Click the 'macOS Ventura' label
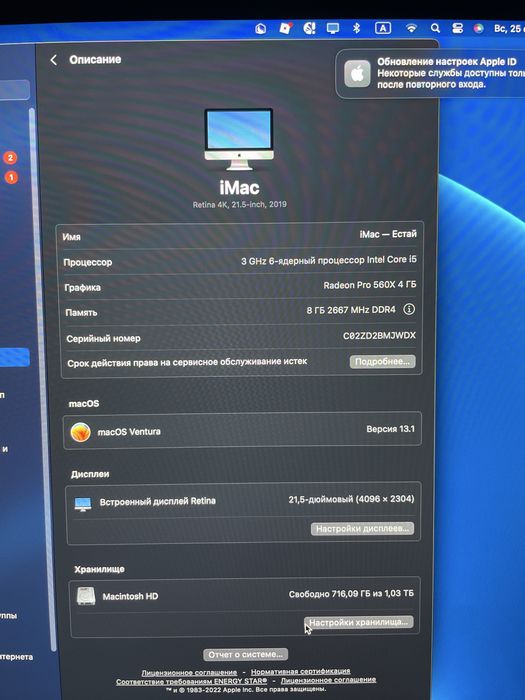The width and height of the screenshot is (525, 700). [129, 432]
